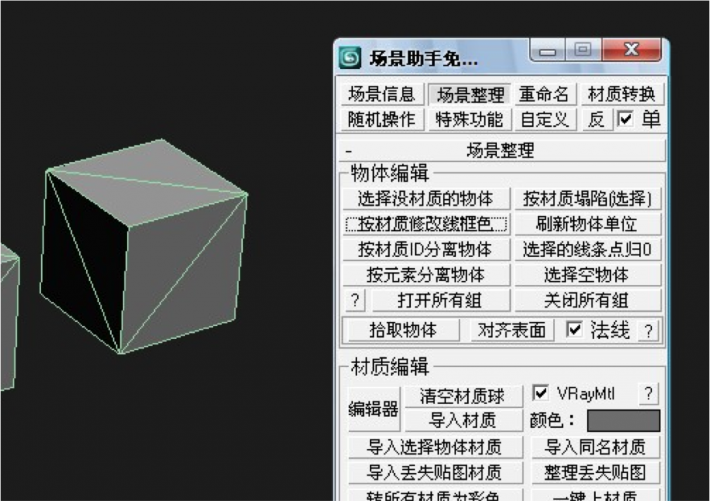Close the 场景助手 window

[x=631, y=50]
